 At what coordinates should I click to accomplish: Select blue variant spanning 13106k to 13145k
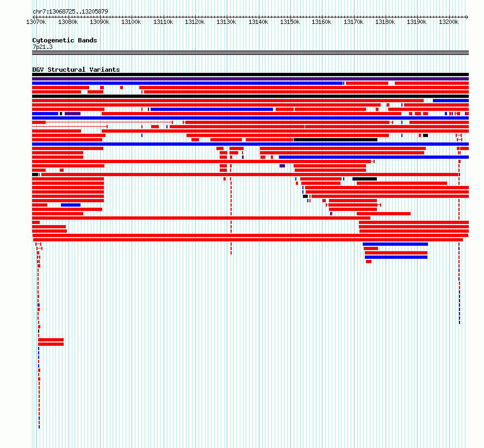[212, 109]
